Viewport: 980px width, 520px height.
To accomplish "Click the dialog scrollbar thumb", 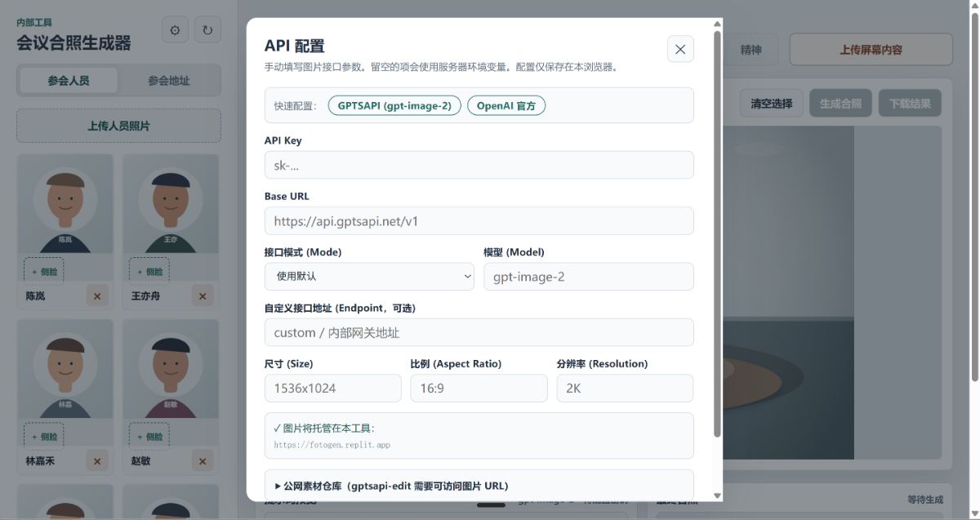I will (718, 233).
